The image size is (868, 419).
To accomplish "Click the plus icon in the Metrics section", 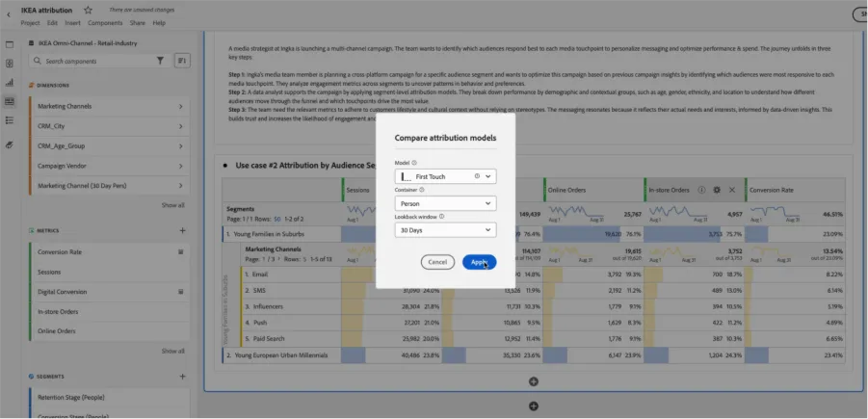I will [x=183, y=230].
